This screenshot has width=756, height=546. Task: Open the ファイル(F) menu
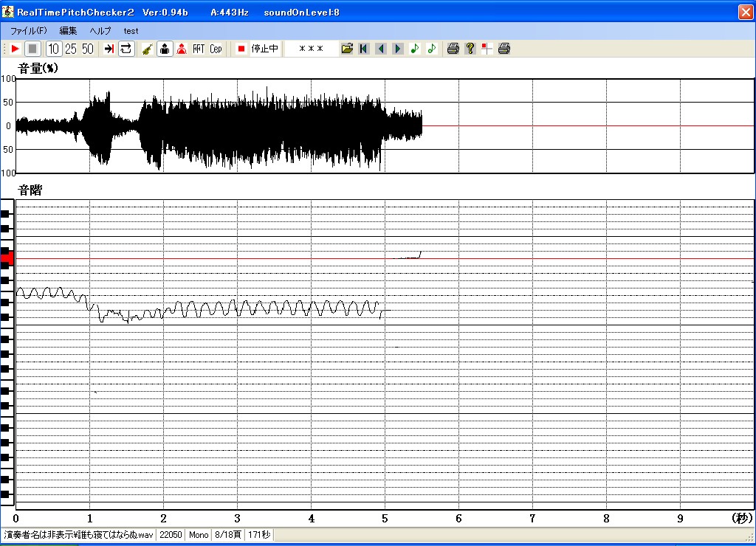29,31
